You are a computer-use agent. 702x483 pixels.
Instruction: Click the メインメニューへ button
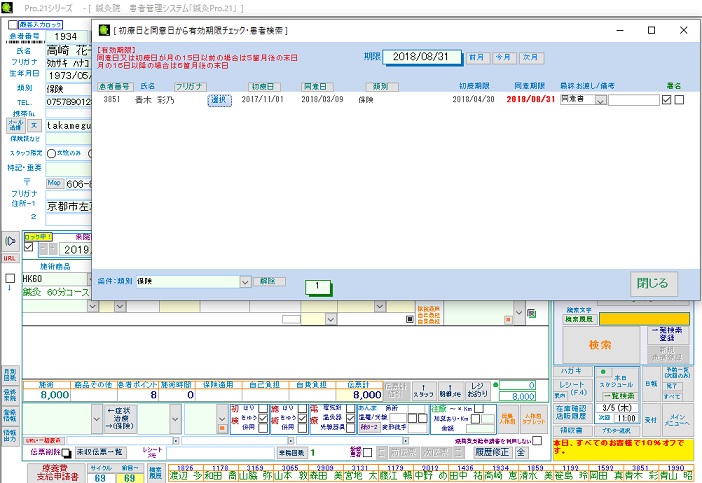pyautogui.click(x=676, y=420)
